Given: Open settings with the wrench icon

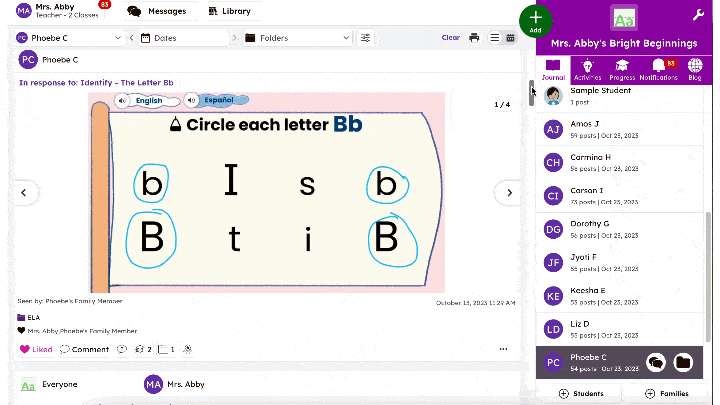Looking at the screenshot, I should pos(698,15).
